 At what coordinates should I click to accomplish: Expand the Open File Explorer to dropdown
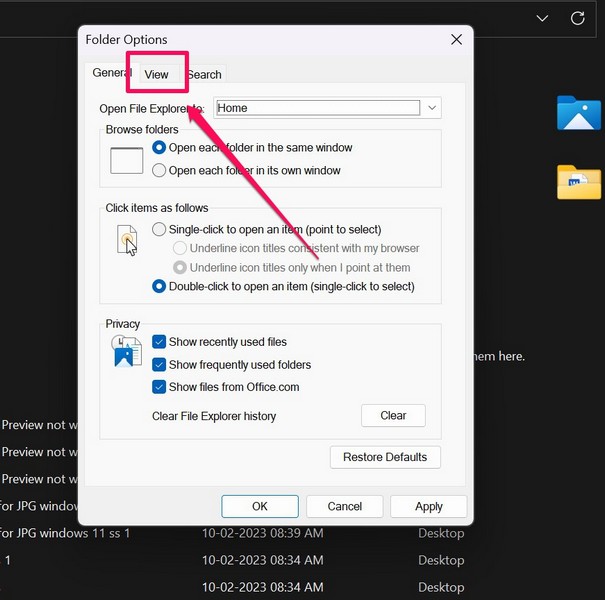(432, 108)
